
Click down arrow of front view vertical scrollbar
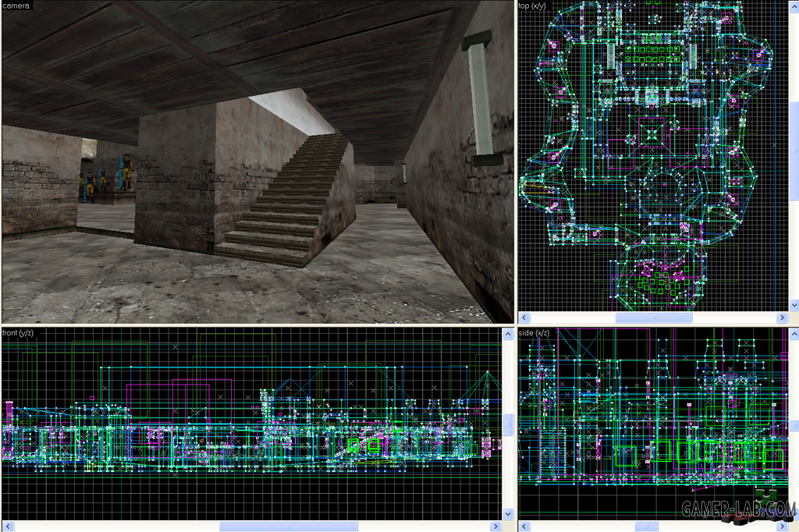point(508,514)
